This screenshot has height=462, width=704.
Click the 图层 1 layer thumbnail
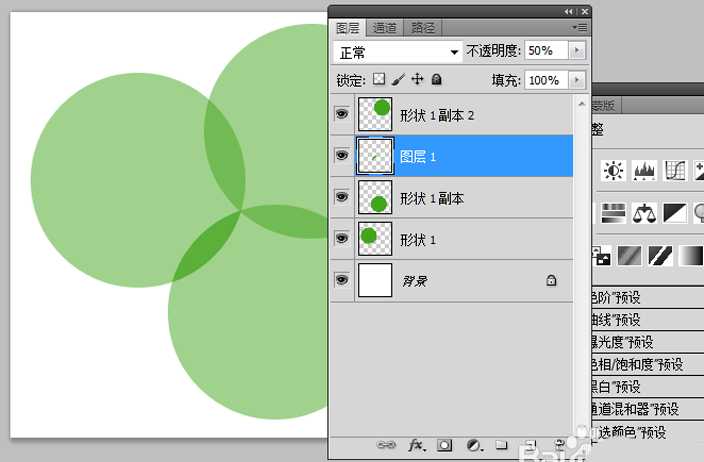click(375, 157)
